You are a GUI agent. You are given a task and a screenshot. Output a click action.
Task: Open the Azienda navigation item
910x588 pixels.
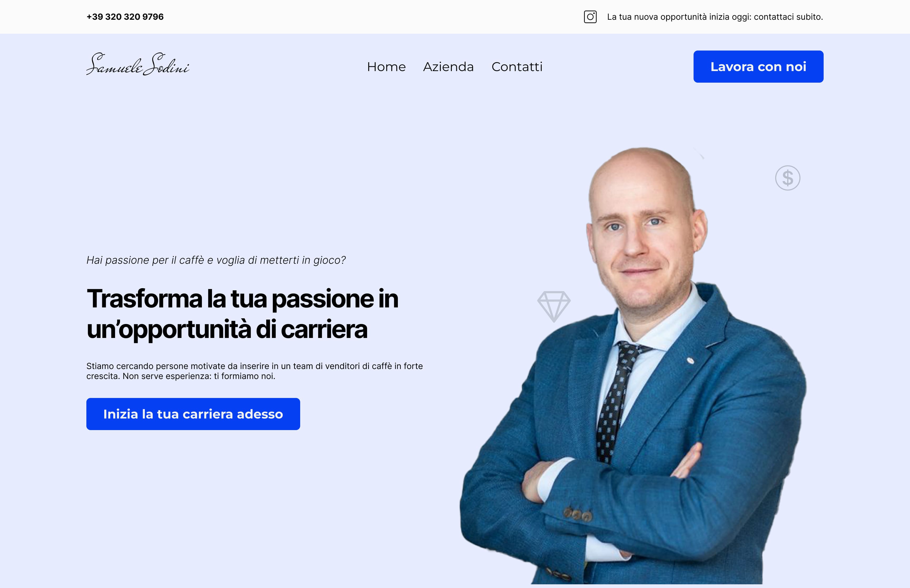coord(448,66)
